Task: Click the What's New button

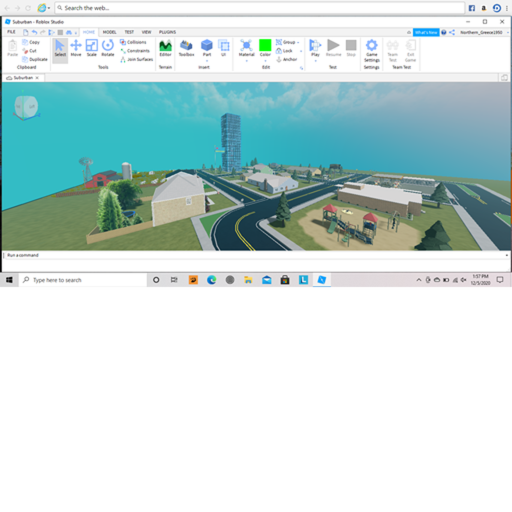Action: click(426, 32)
